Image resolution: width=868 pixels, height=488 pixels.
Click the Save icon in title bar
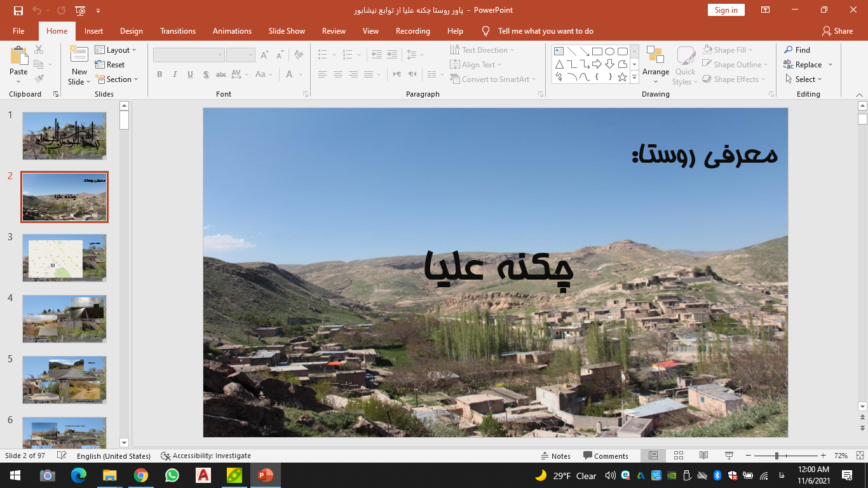coord(18,10)
